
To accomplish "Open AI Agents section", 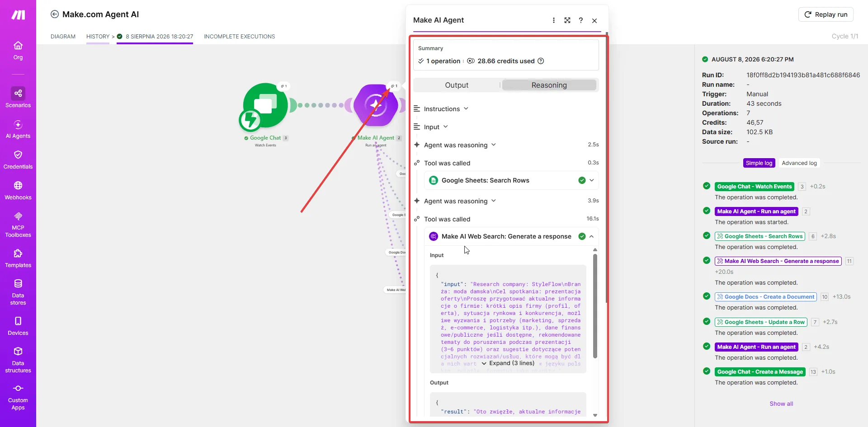I will click(18, 129).
